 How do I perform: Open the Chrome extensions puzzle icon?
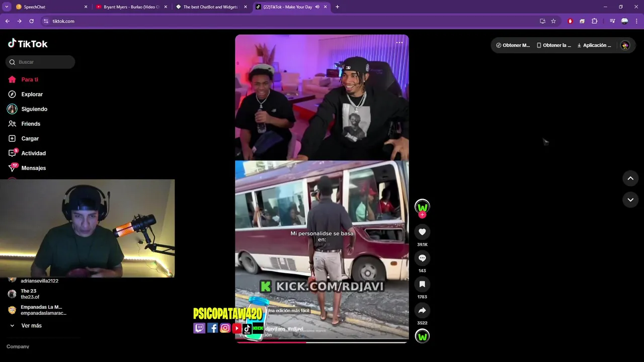(x=595, y=21)
